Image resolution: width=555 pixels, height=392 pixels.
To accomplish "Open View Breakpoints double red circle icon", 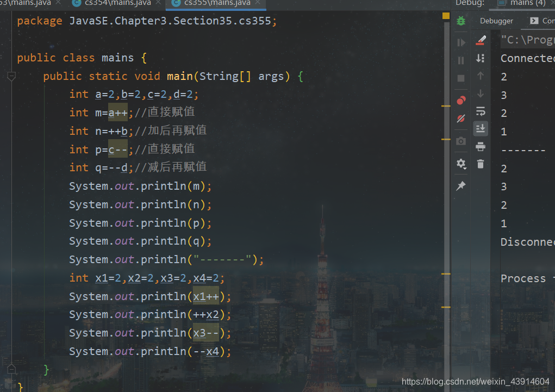I will pos(461,101).
